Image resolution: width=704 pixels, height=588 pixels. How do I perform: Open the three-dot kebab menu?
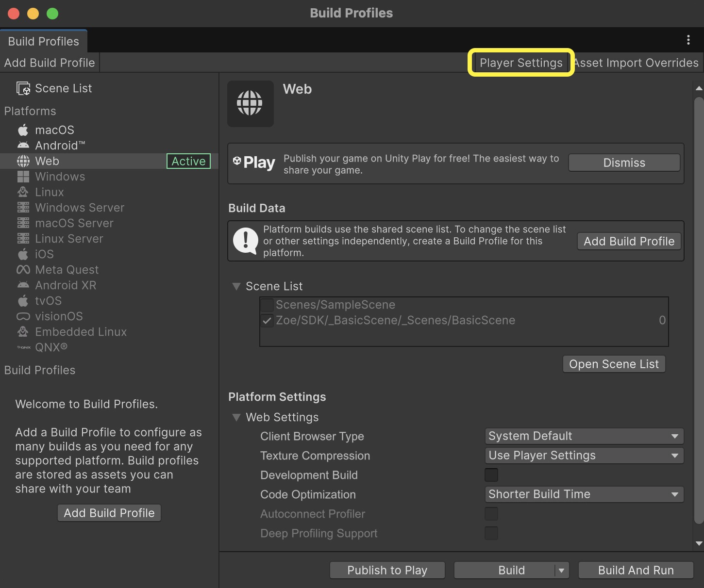tap(688, 40)
